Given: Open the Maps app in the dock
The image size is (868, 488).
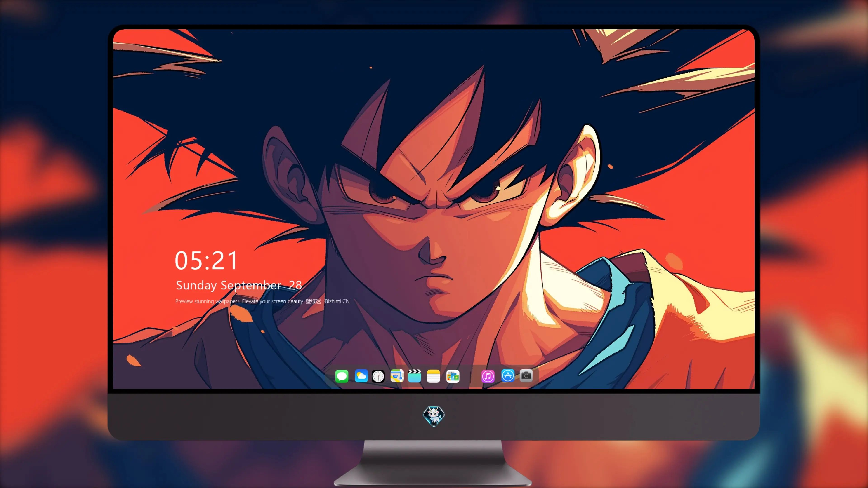Looking at the screenshot, I should pos(397,376).
